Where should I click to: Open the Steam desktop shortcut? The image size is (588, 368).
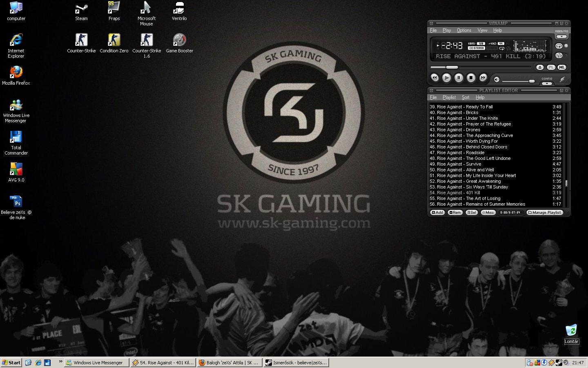pos(81,11)
